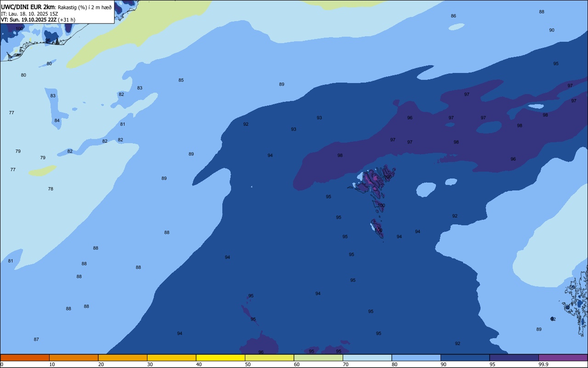
Task: Click the legend scale label '70'
Action: tap(345, 364)
